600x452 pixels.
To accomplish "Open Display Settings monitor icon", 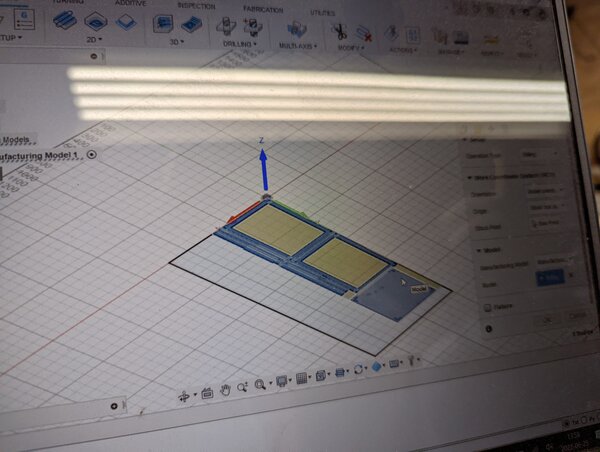I will pyautogui.click(x=282, y=381).
